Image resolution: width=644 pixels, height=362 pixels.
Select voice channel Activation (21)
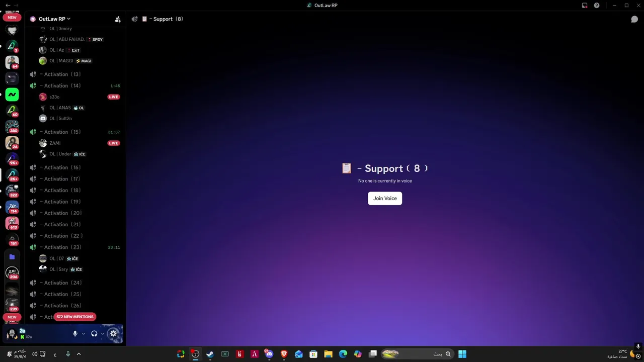coord(75,225)
